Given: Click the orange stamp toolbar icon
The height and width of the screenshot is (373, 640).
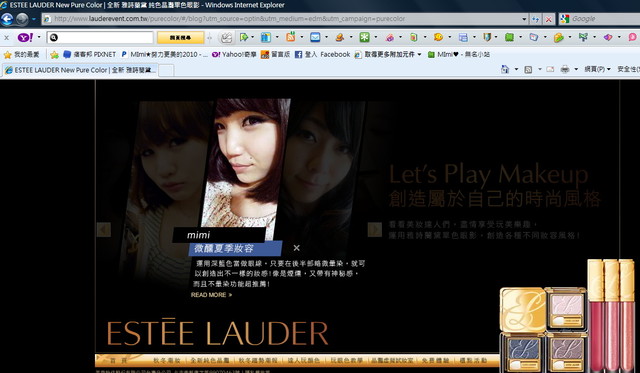Looking at the screenshot, I should 340,38.
